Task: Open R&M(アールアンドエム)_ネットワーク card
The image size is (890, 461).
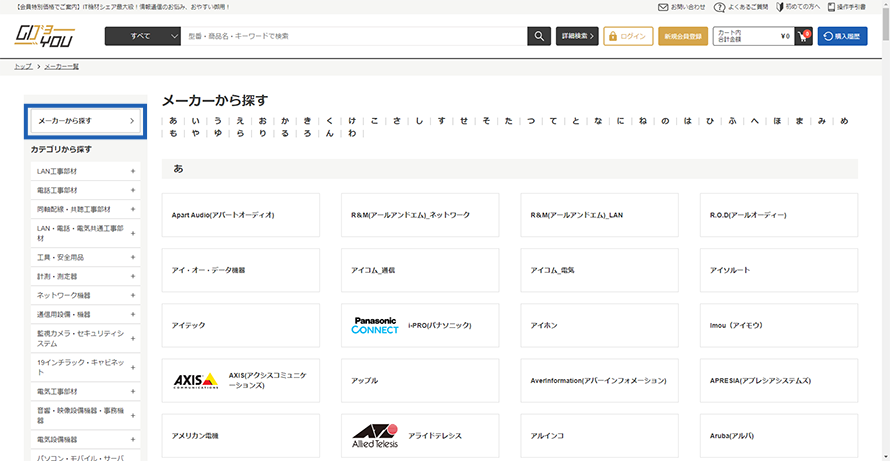Action: click(x=420, y=215)
